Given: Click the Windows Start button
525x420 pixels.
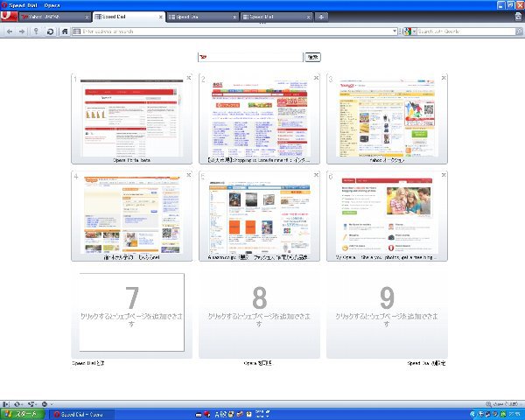Looking at the screenshot, I should (x=21, y=413).
